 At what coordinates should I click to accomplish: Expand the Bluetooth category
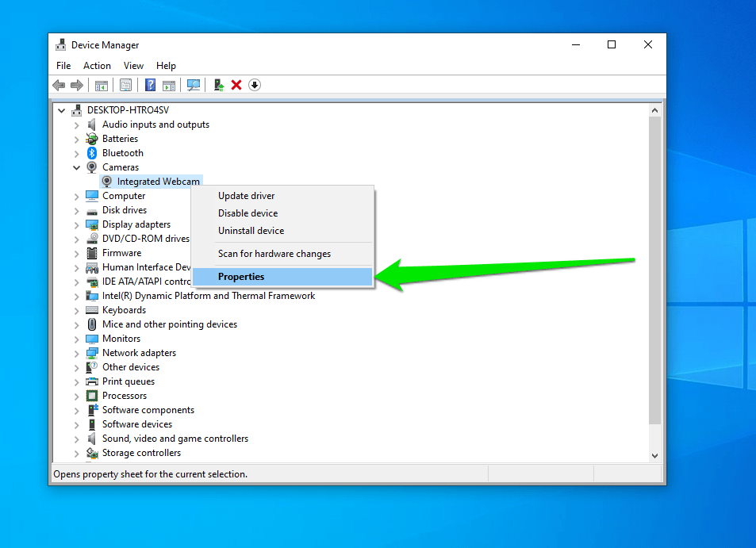77,154
